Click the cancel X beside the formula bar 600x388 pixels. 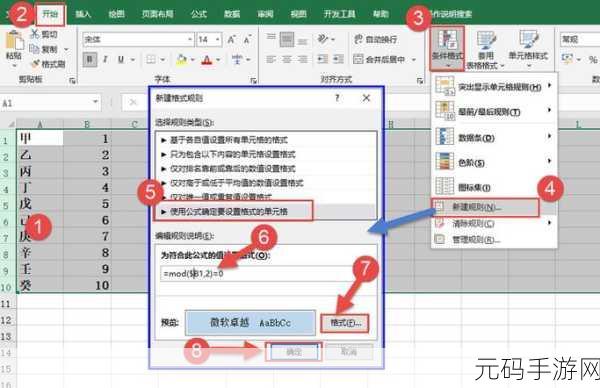(132, 103)
